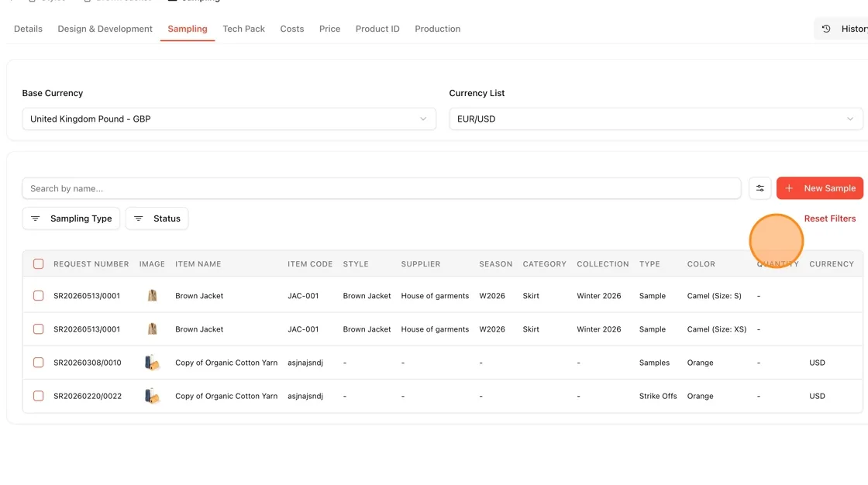Open the Sampling Type filter

[x=71, y=218]
